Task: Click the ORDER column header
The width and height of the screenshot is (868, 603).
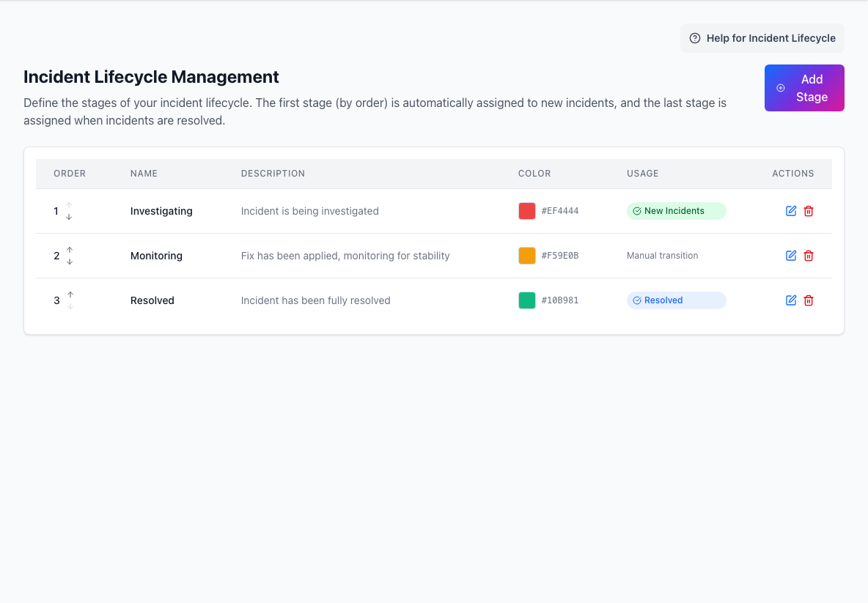Action: 70,173
